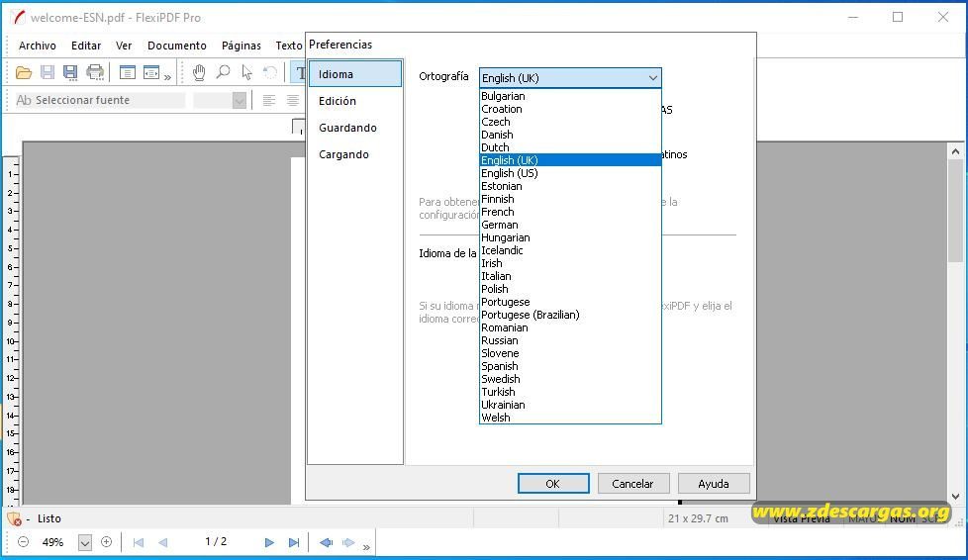Pick Welsh in the language list

[570, 418]
